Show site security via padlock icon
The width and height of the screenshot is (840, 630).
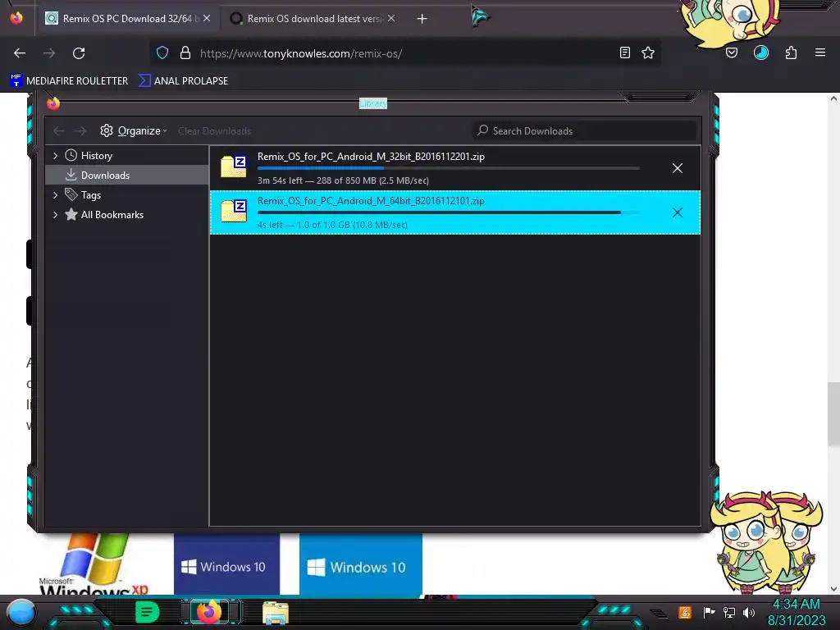[x=185, y=52]
